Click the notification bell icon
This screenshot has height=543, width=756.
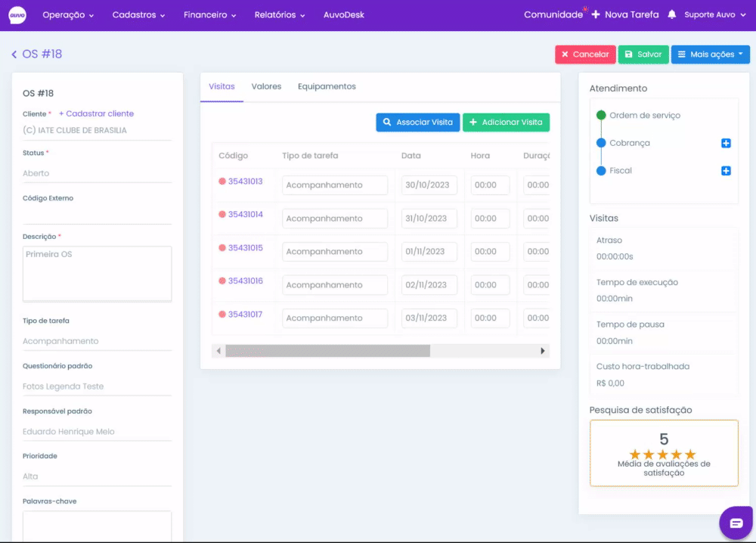(x=671, y=14)
